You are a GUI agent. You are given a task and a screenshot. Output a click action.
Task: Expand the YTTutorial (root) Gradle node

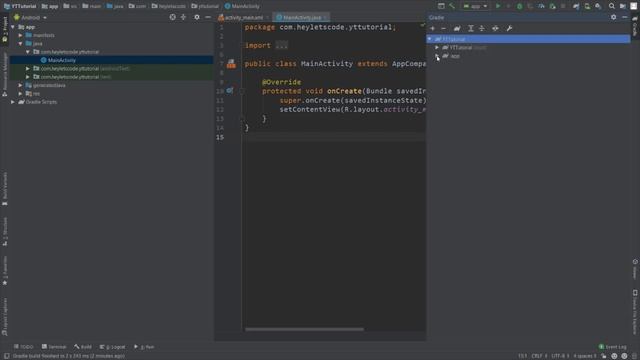pyautogui.click(x=437, y=47)
